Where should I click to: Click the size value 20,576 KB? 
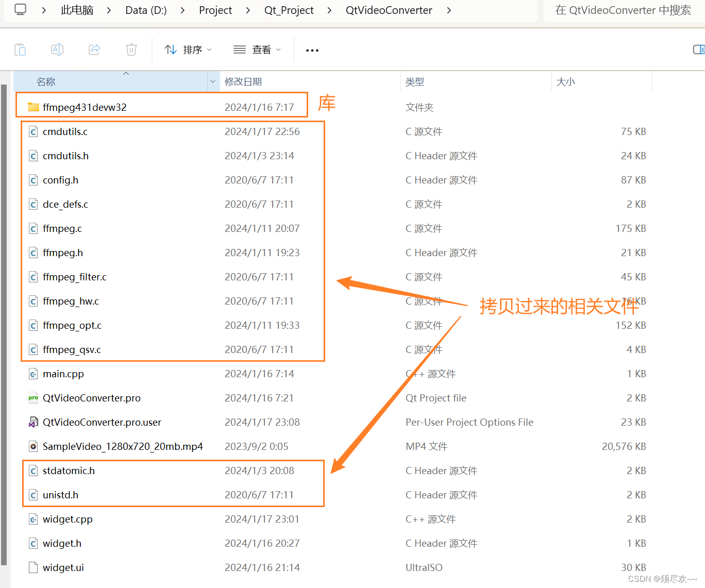[624, 446]
